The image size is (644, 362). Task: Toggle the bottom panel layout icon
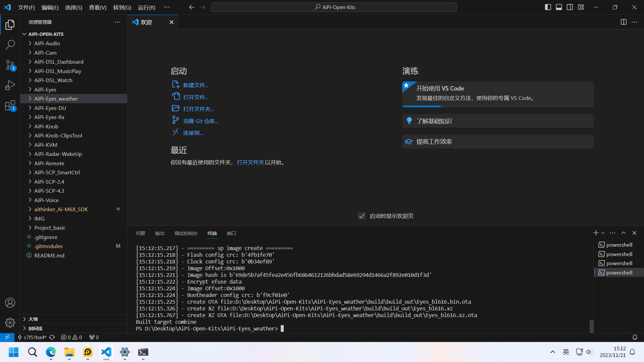tap(559, 7)
